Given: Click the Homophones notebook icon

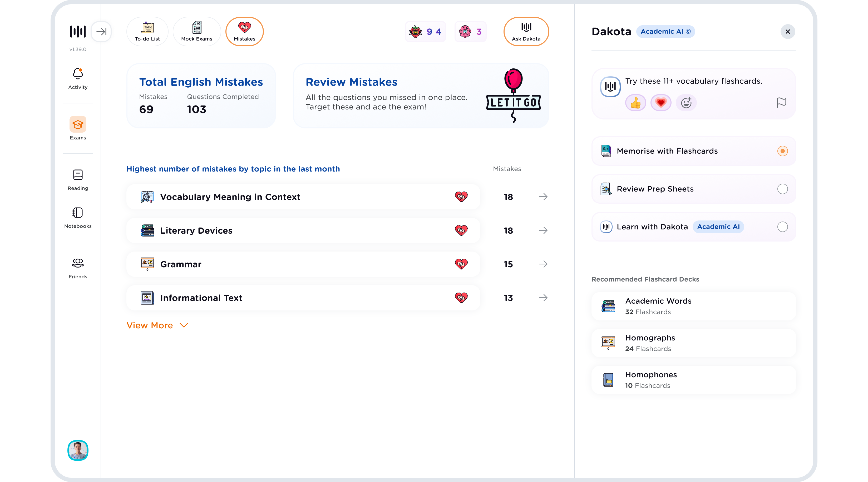Looking at the screenshot, I should (608, 380).
